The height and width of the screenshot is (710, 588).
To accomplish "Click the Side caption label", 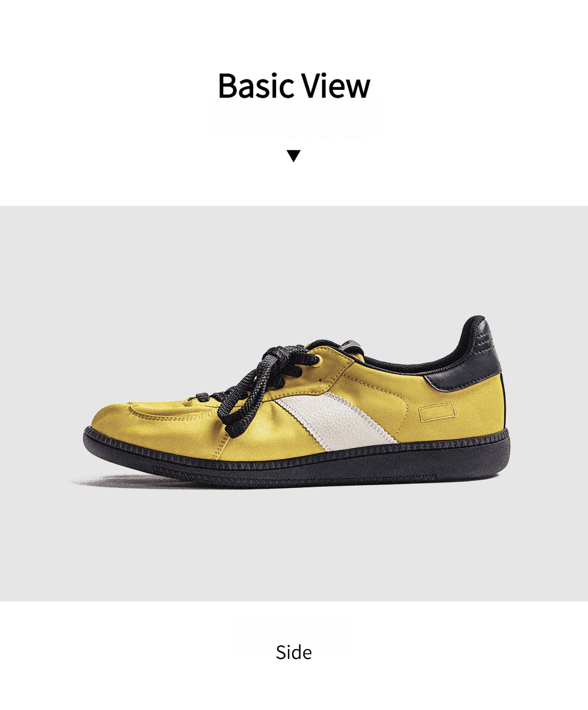I will tap(294, 652).
